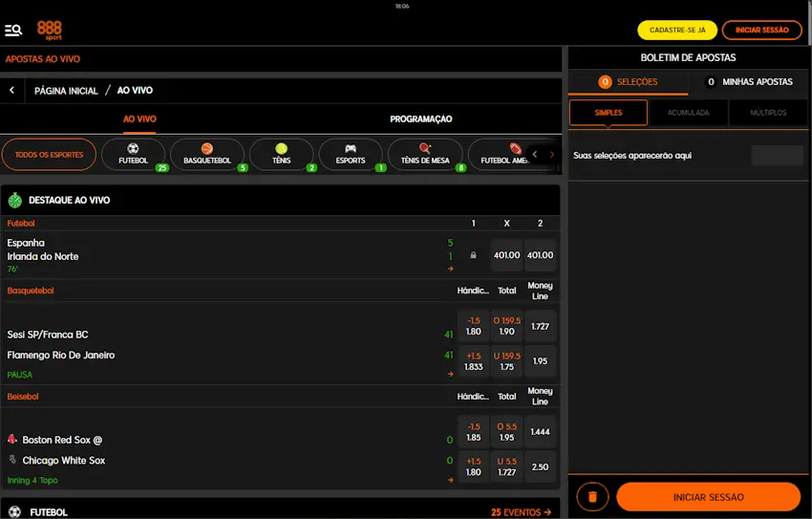Screen dimensions: 812x519
Task: Open the hamburger search menu icon
Action: coord(13,31)
